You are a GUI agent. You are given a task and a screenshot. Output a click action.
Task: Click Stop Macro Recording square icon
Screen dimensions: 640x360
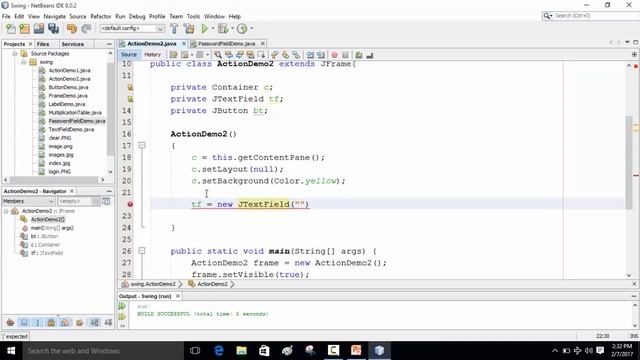(345, 55)
